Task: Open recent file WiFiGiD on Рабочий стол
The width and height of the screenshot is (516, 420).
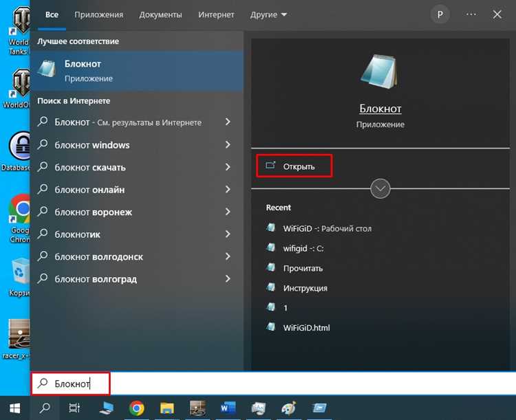Action: [319, 228]
